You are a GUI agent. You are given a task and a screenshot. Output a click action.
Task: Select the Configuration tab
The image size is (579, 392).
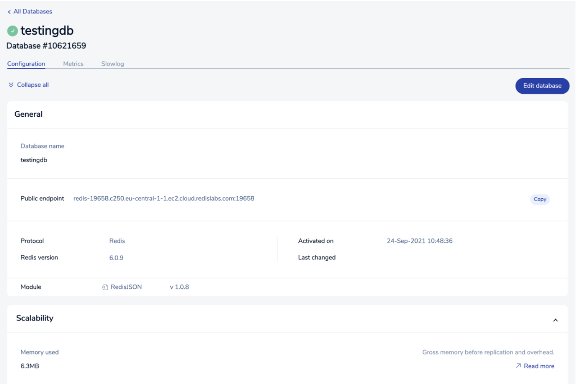click(x=26, y=64)
